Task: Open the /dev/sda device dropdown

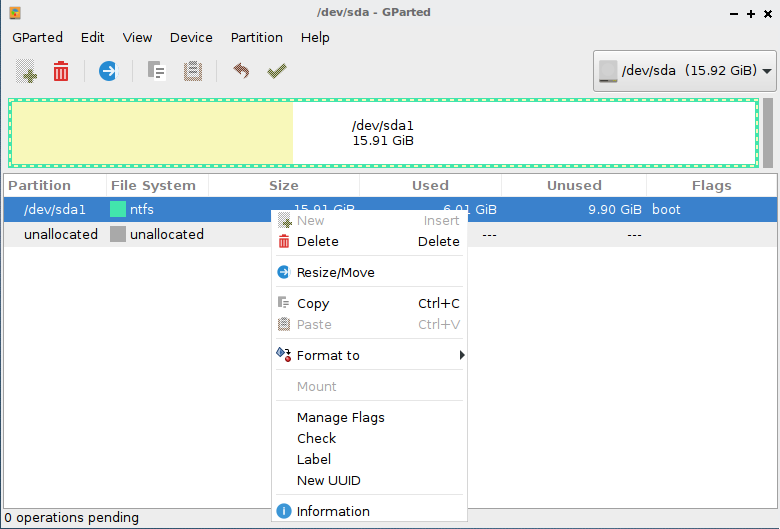Action: [x=684, y=71]
